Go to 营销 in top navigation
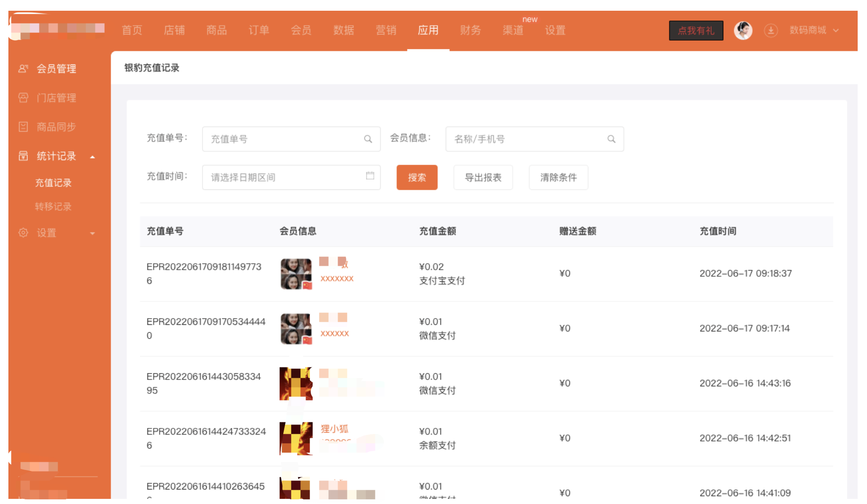Viewport: 867px width, 504px height. click(x=386, y=30)
